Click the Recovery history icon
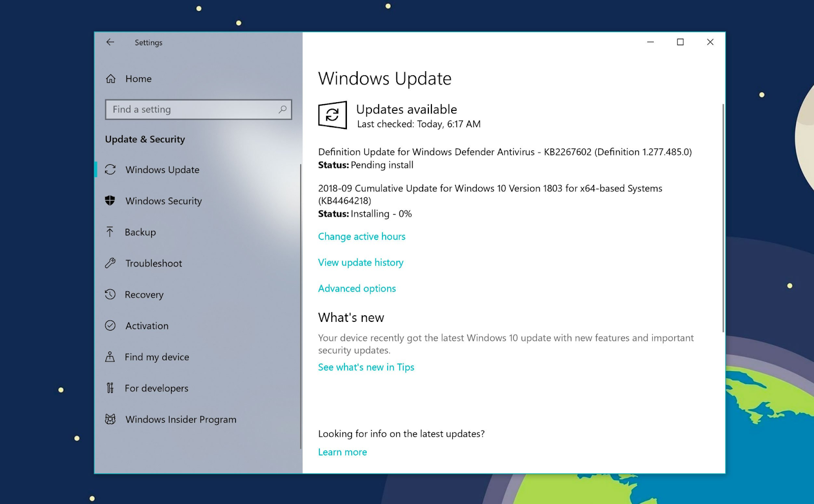This screenshot has width=814, height=504. tap(110, 294)
